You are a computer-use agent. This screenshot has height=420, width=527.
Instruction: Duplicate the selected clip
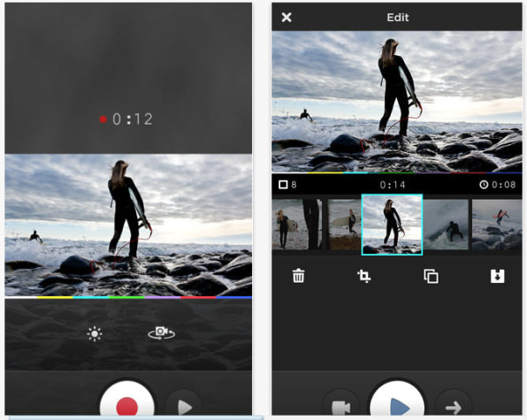(x=431, y=276)
